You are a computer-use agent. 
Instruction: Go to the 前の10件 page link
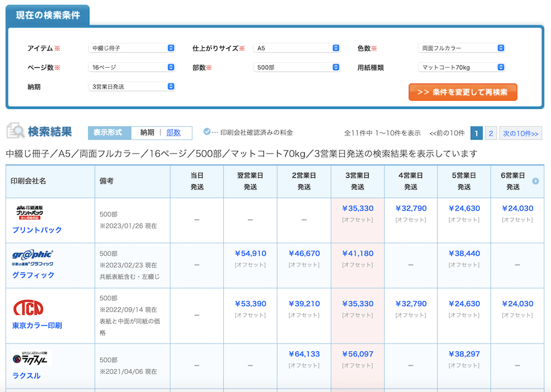click(x=447, y=133)
